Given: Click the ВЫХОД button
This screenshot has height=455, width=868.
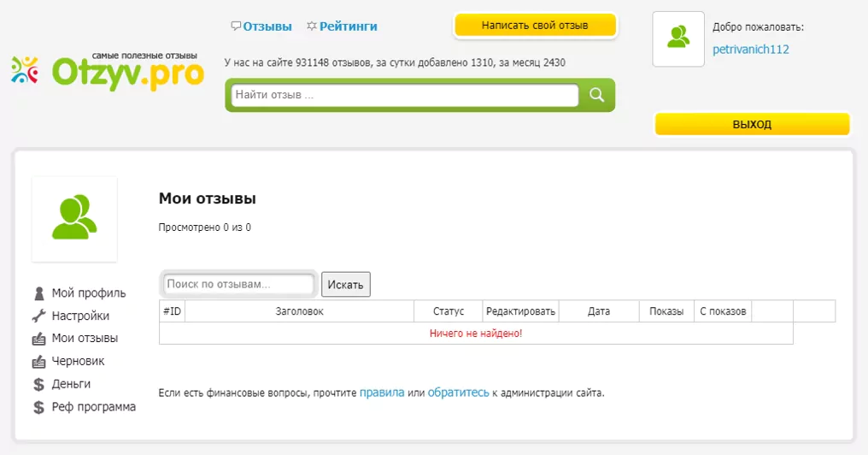Looking at the screenshot, I should pyautogui.click(x=752, y=124).
